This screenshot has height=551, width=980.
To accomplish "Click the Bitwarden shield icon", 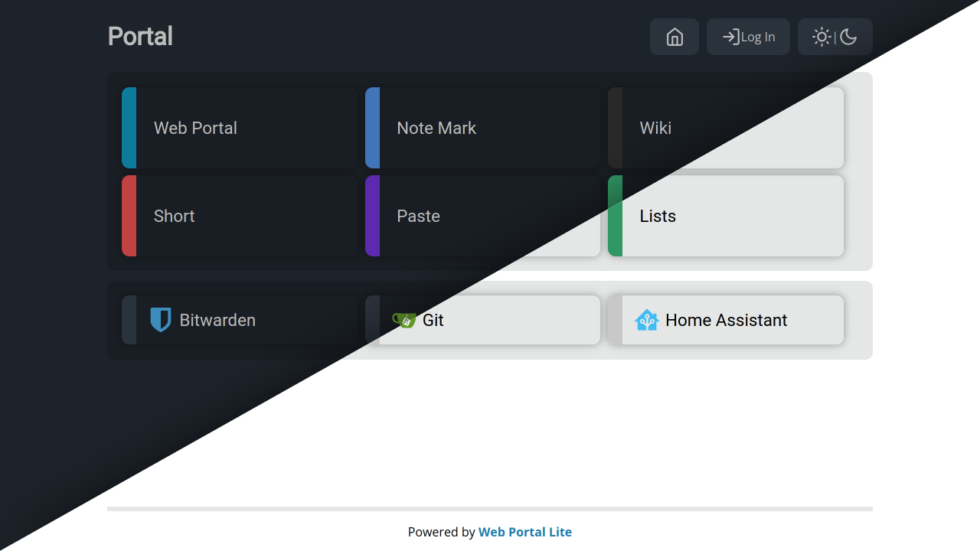I will [x=161, y=320].
